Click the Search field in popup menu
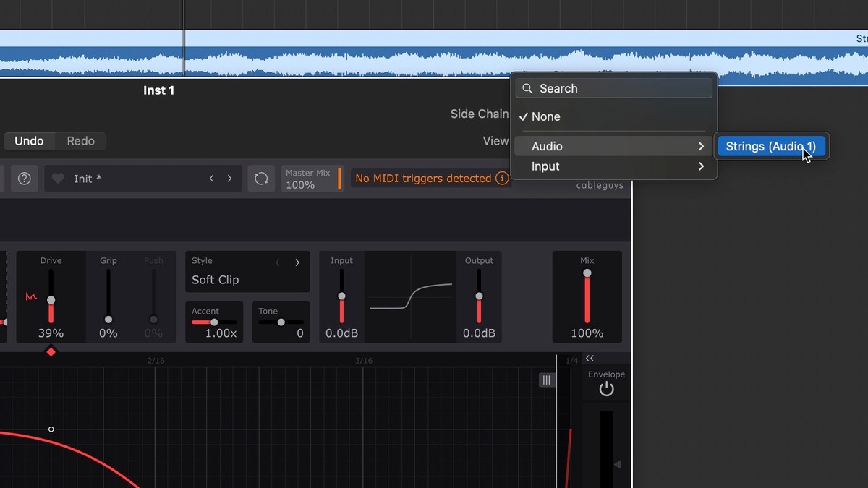Viewport: 868px width, 488px height. (613, 88)
